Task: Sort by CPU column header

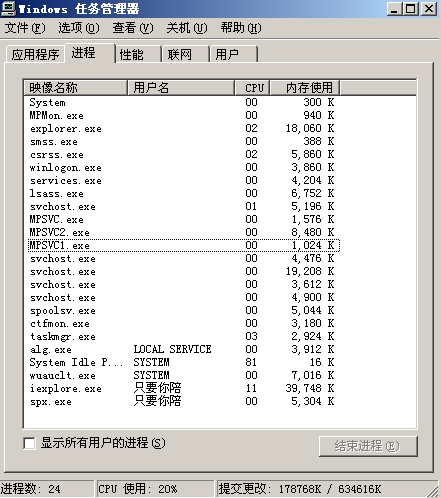Action: point(252,88)
